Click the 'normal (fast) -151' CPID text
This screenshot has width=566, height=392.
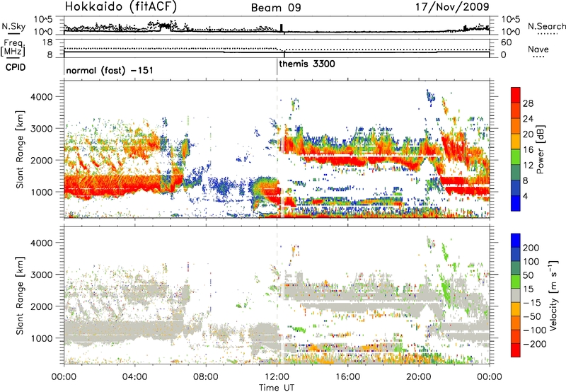click(110, 70)
